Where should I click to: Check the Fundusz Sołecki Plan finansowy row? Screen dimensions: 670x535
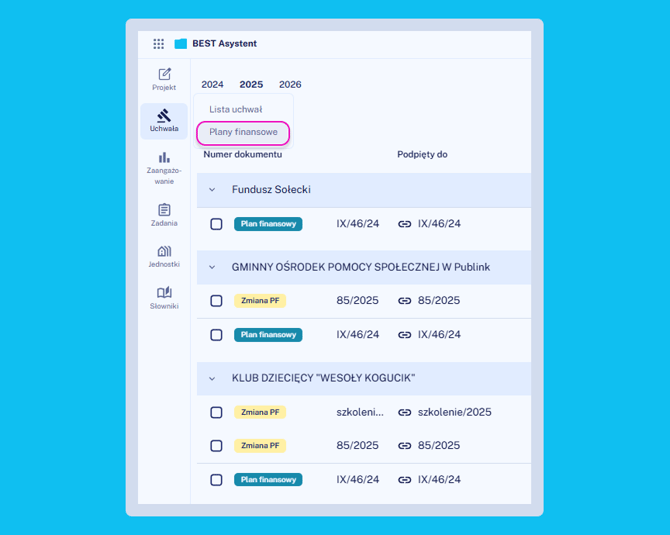[x=216, y=224]
